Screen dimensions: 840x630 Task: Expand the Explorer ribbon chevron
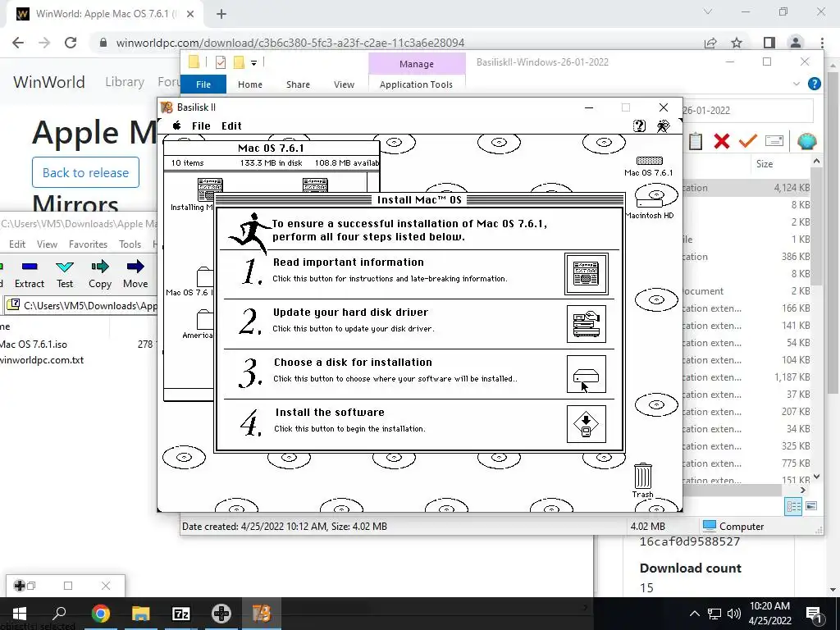pyautogui.click(x=796, y=84)
